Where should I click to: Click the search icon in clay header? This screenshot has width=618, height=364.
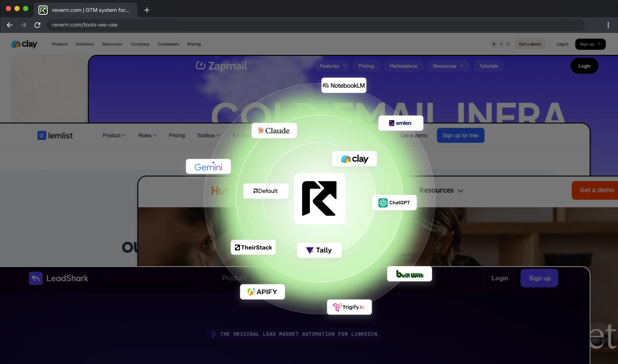pyautogui.click(x=508, y=44)
